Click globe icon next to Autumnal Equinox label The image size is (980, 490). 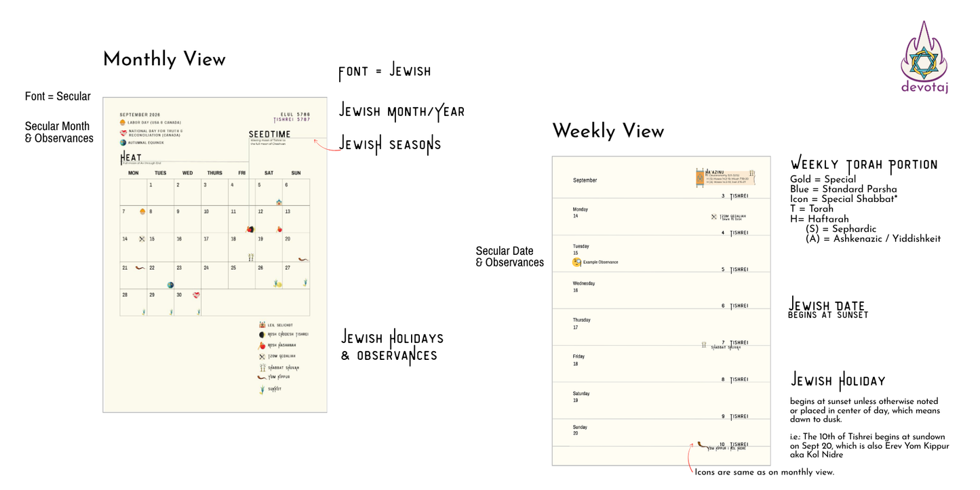[123, 142]
